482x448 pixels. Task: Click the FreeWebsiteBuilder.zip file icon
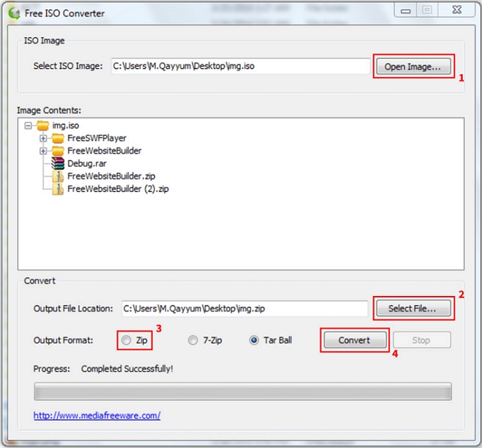point(59,176)
